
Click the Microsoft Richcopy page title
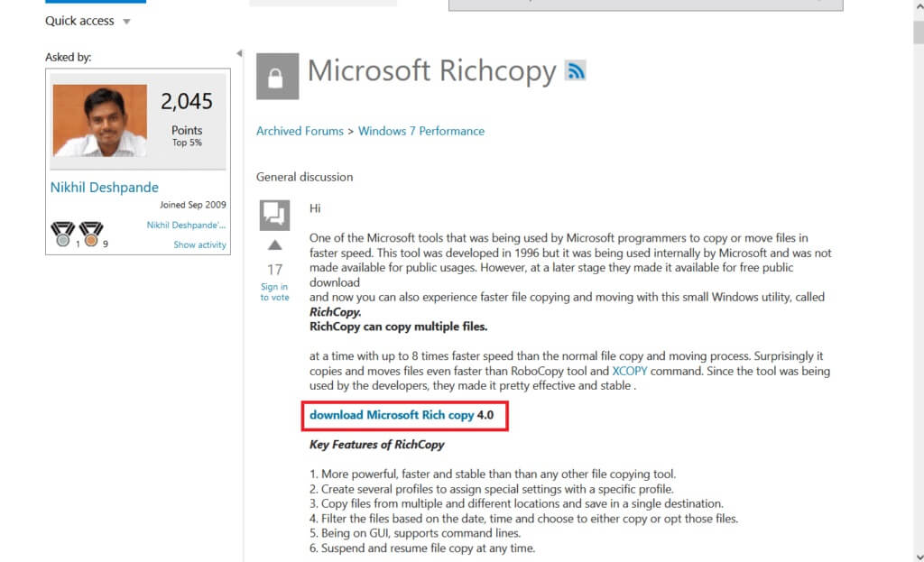coord(432,70)
